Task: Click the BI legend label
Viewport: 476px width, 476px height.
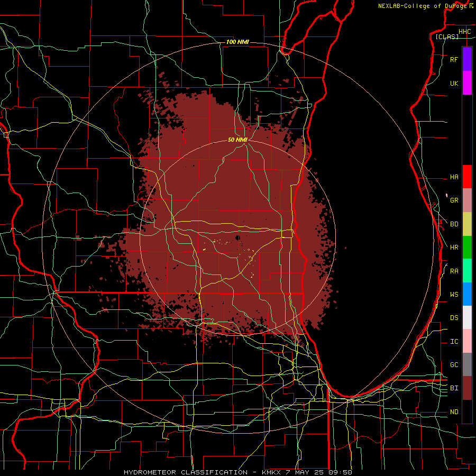Action: tap(454, 388)
